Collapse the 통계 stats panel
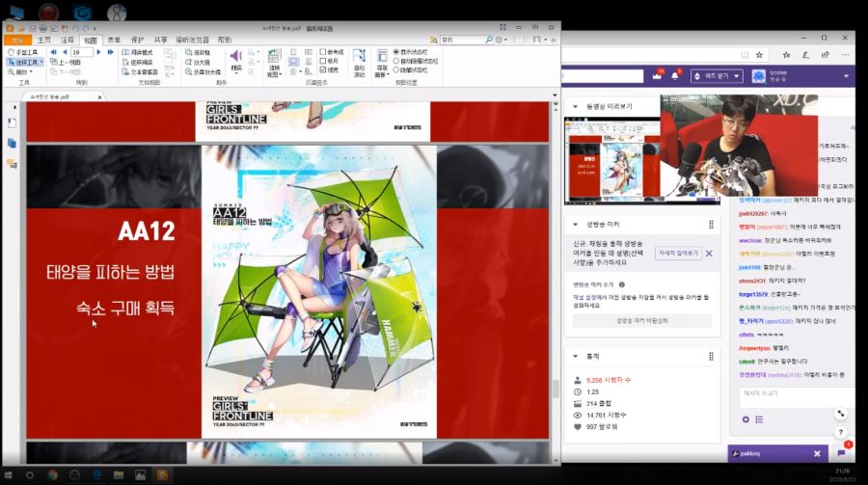Image resolution: width=868 pixels, height=485 pixels. pos(575,356)
